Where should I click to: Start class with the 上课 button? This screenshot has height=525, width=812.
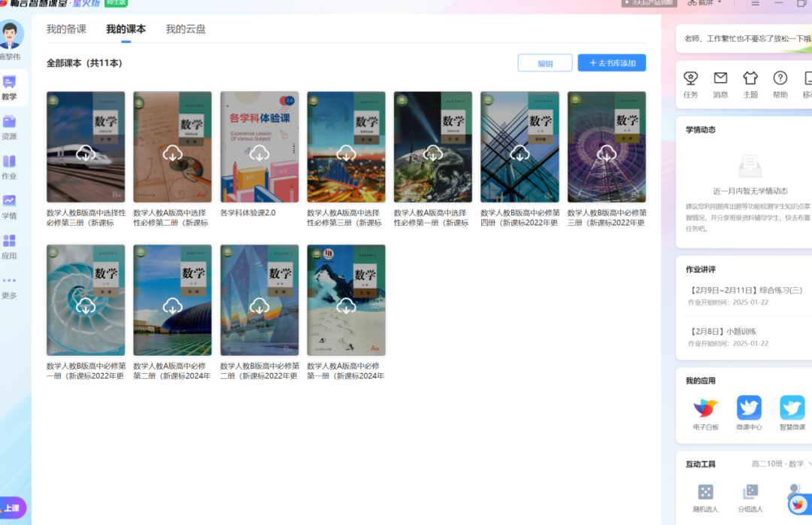[13, 508]
